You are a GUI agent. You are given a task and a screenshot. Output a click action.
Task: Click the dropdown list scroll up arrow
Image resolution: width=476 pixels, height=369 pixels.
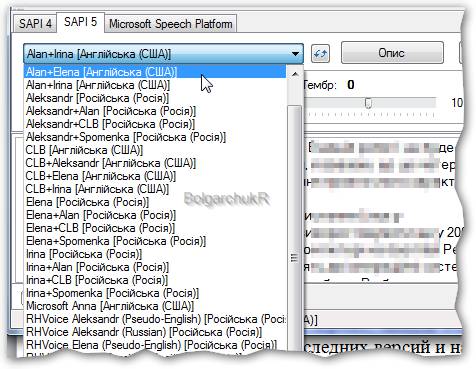click(x=295, y=74)
